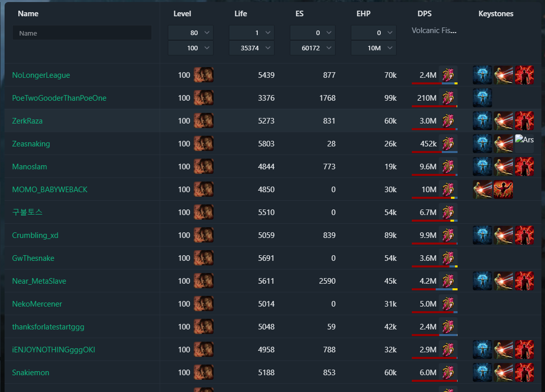The width and height of the screenshot is (545, 392).
Task: Sort by Level column header
Action: 182,14
